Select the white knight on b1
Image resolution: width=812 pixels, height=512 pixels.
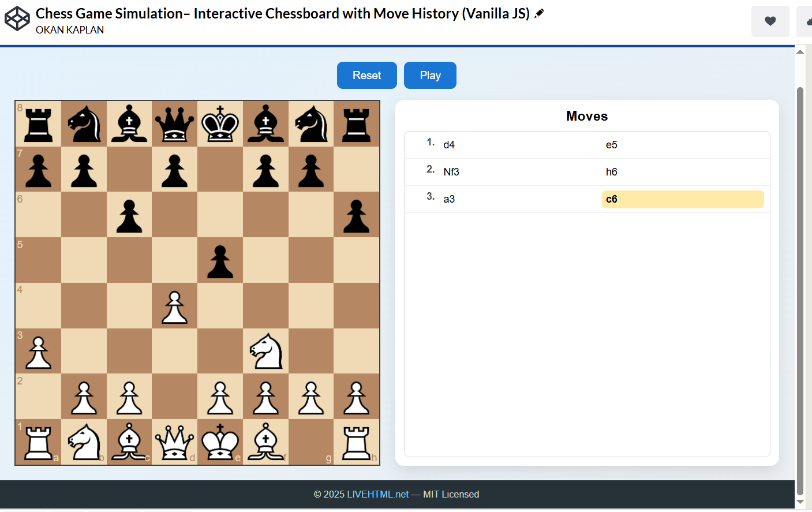tap(84, 442)
